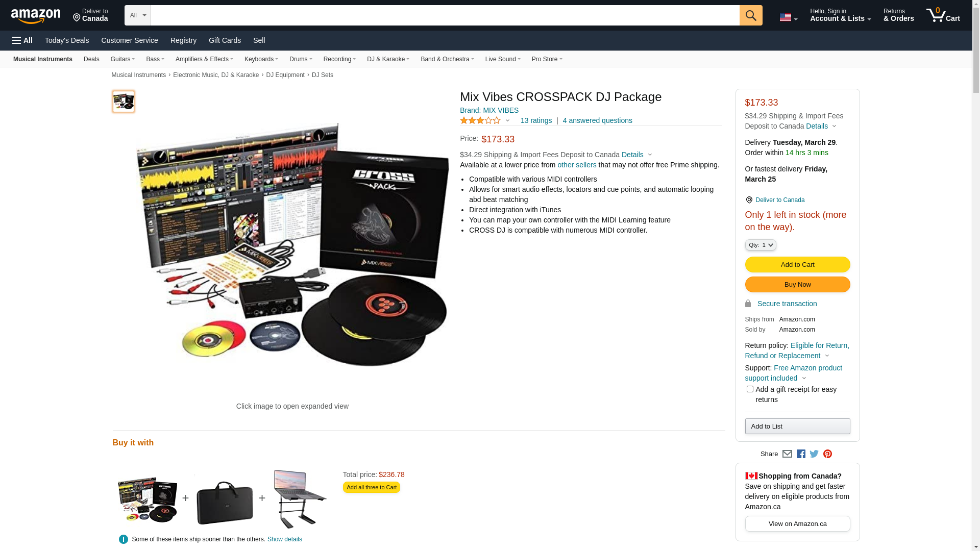Share on Pinterest icon
980x551 pixels.
tap(827, 454)
